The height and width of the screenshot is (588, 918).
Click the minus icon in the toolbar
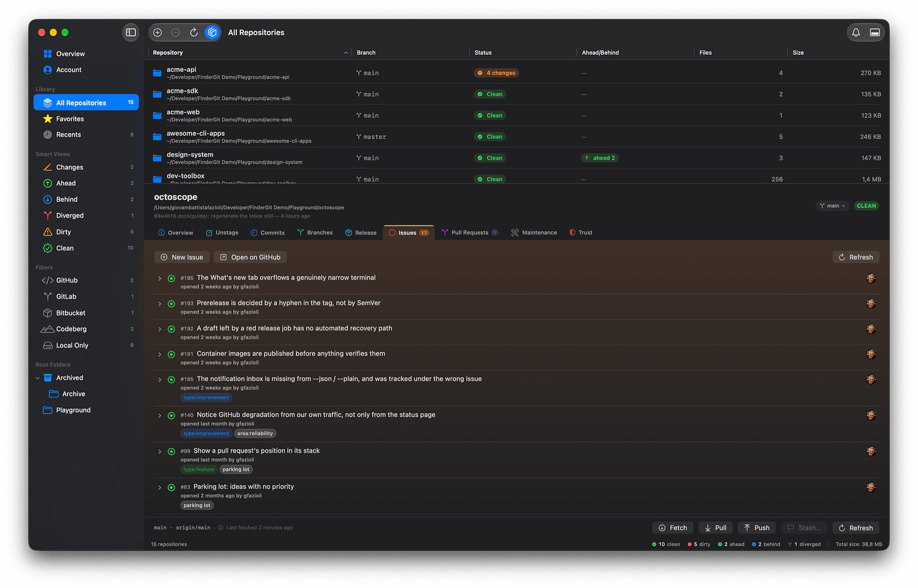[x=176, y=32]
